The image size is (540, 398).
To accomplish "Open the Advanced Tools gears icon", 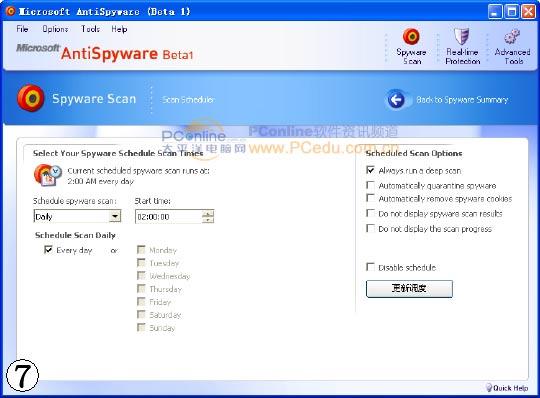I will (512, 36).
